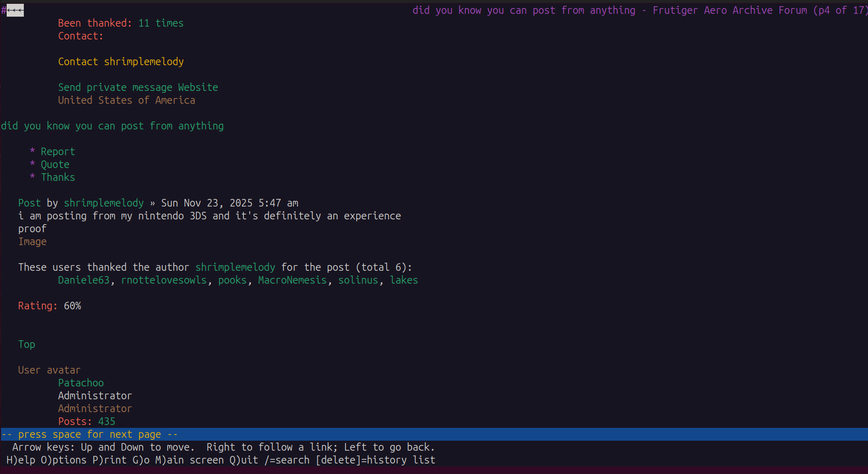Follow the Post permalink link
The width and height of the screenshot is (868, 474).
[x=29, y=203]
